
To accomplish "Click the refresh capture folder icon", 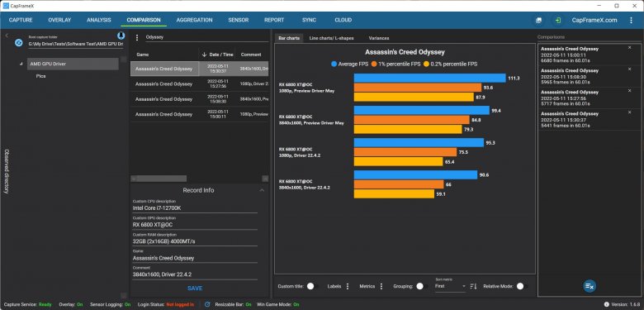I will [18, 43].
